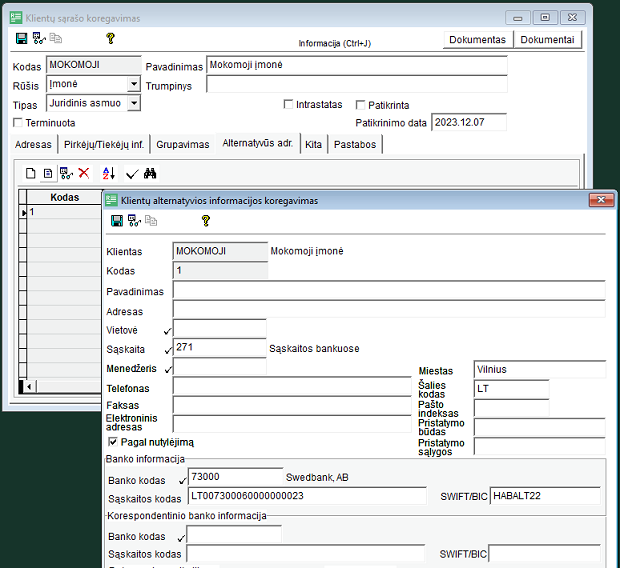Image resolution: width=620 pixels, height=568 pixels.
Task: Click save icon in Klientų sąrašo window
Action: pyautogui.click(x=21, y=38)
